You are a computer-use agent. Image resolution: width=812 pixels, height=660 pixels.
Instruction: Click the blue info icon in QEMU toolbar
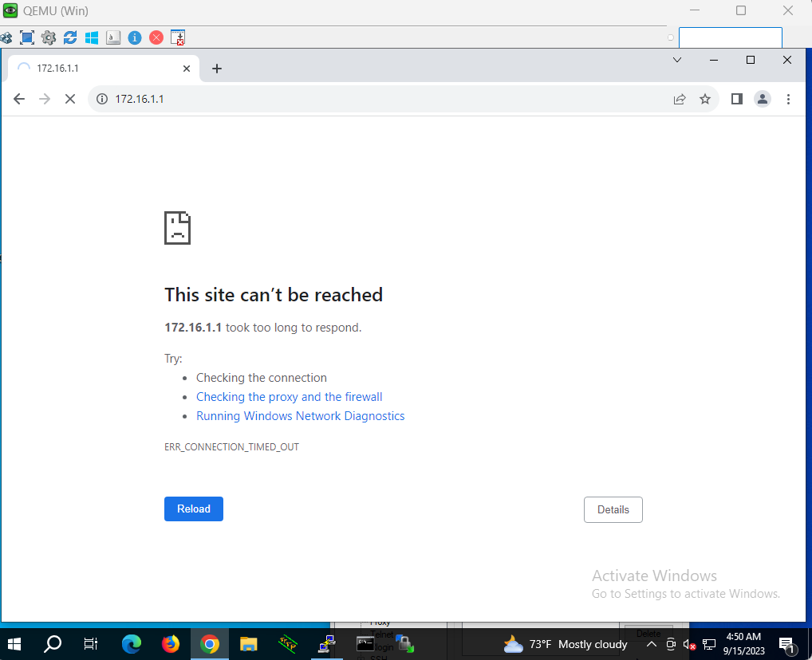coord(135,37)
